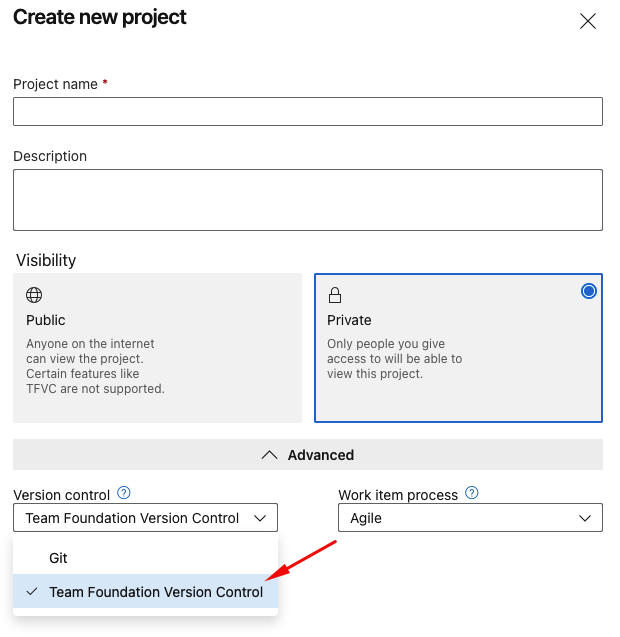The image size is (620, 637).
Task: Click the Work item process help icon
Action: coord(472,493)
